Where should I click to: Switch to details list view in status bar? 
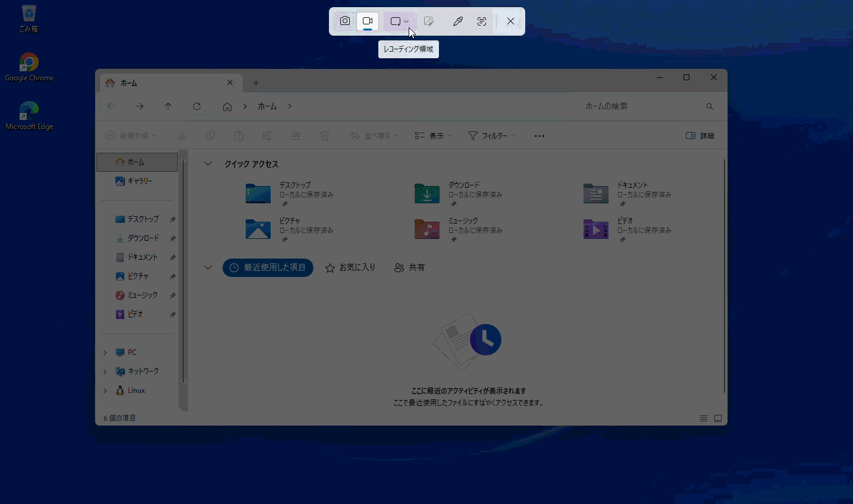pos(704,418)
